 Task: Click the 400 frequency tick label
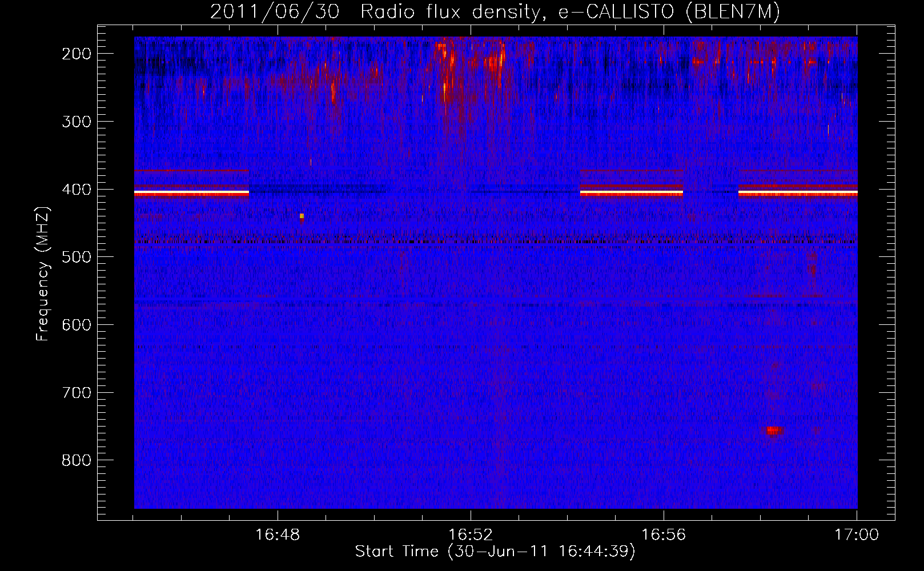coord(77,190)
